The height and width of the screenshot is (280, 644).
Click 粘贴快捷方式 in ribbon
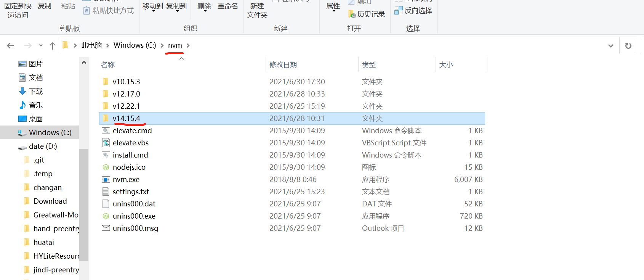click(109, 10)
